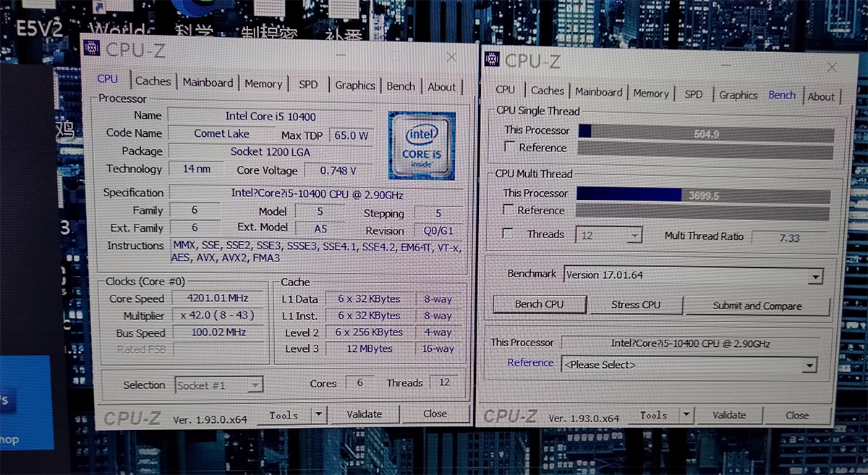The image size is (868, 475).
Task: Close the right CPU-Z window with X
Action: click(833, 66)
